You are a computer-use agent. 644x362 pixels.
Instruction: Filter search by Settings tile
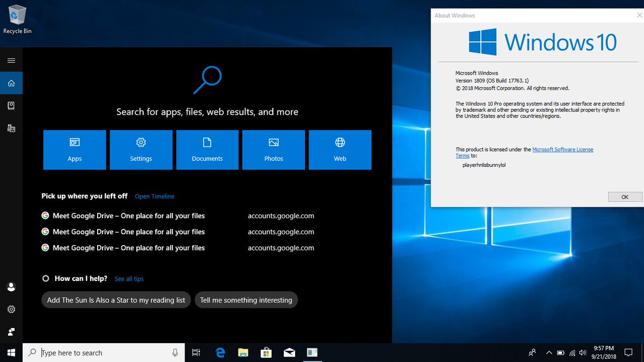click(141, 150)
